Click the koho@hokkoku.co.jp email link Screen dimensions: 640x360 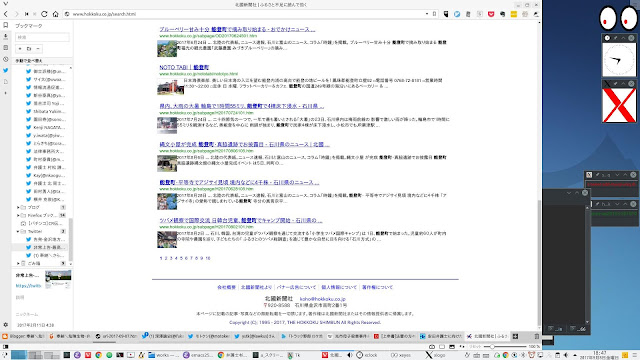pyautogui.click(x=322, y=299)
